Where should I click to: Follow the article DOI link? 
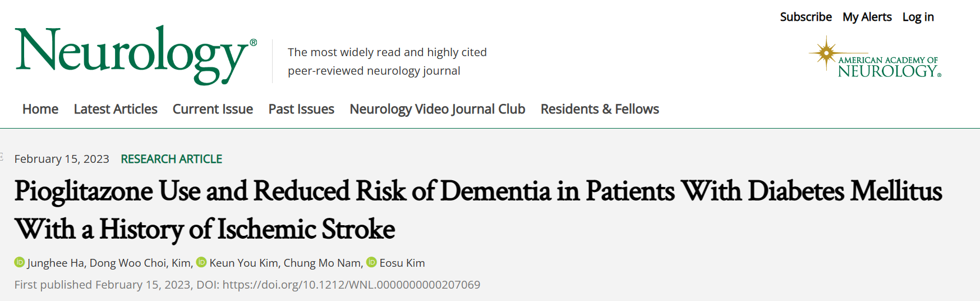pyautogui.click(x=351, y=285)
